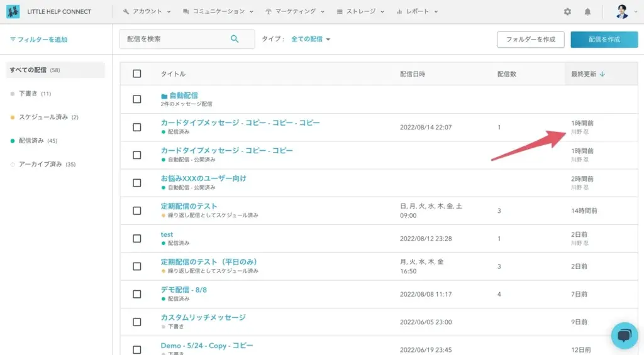
Task: Click the 配信を作成 button
Action: coord(604,39)
